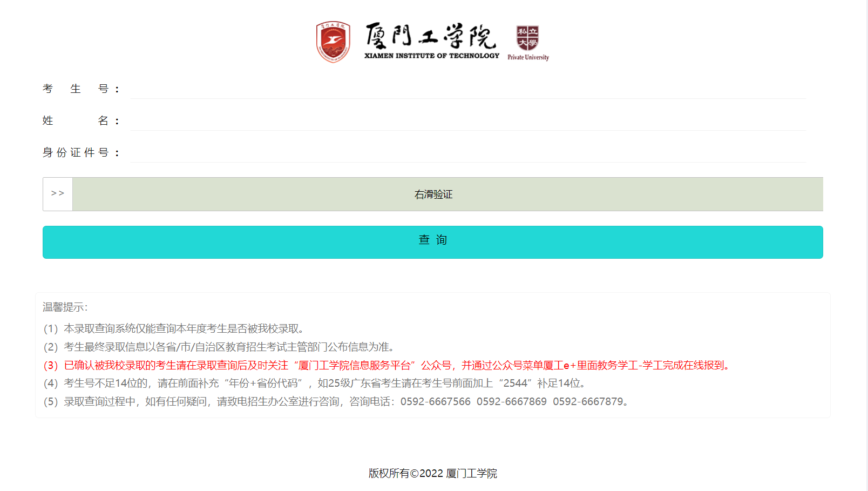Click the phone number 0592-6667566
The height and width of the screenshot is (491, 868).
(x=435, y=402)
